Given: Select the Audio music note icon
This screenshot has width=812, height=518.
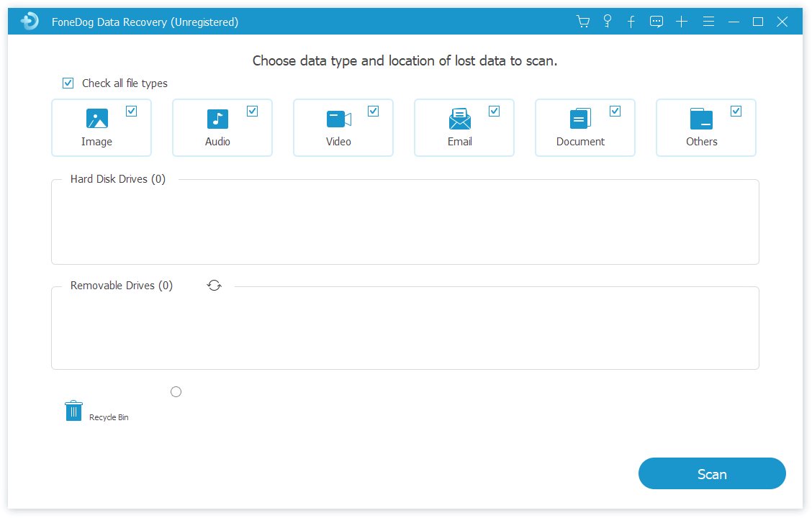Looking at the screenshot, I should click(x=217, y=117).
